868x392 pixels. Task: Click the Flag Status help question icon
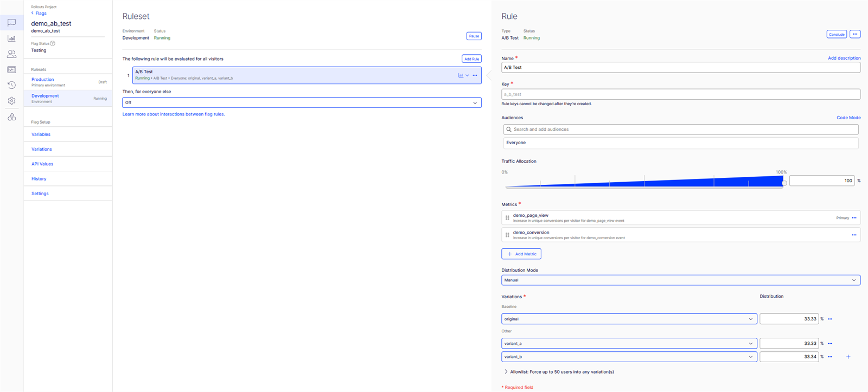pyautogui.click(x=53, y=43)
